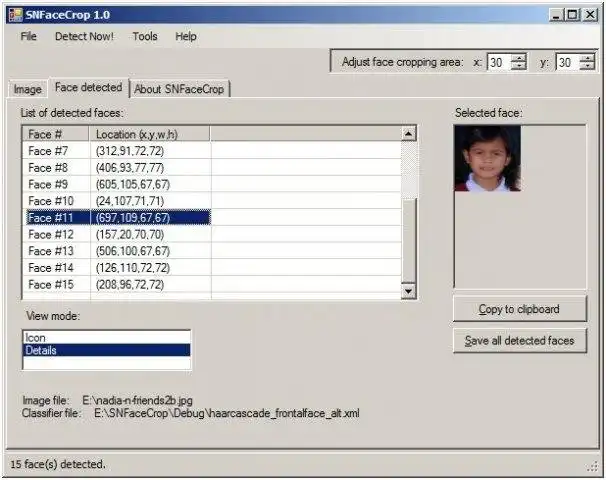
Task: Click the window resize grip in status bar
Action: (x=593, y=466)
